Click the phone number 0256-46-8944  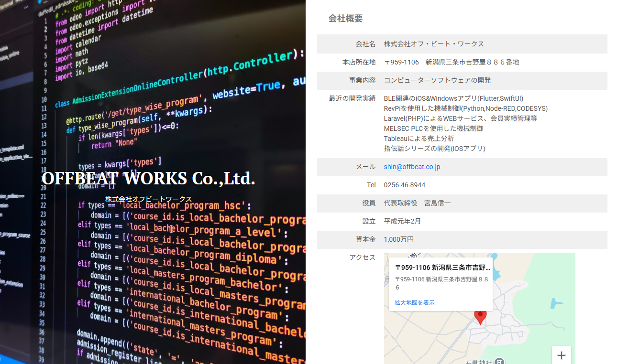click(x=405, y=185)
